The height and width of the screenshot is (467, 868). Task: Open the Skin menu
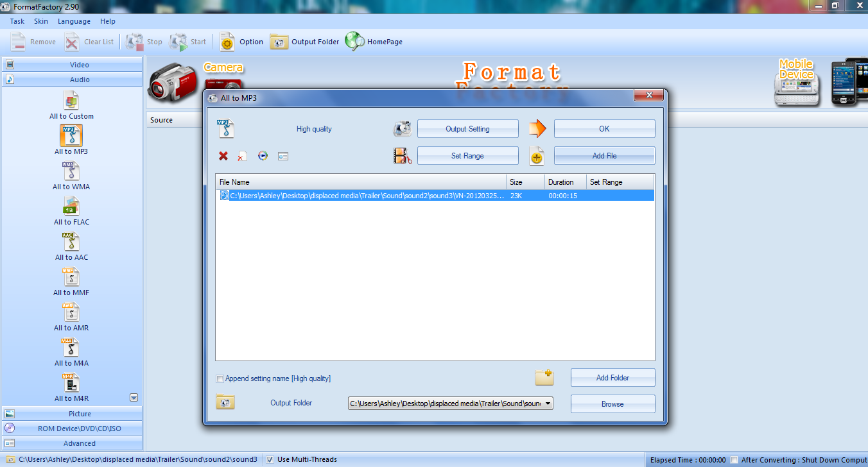(x=41, y=21)
